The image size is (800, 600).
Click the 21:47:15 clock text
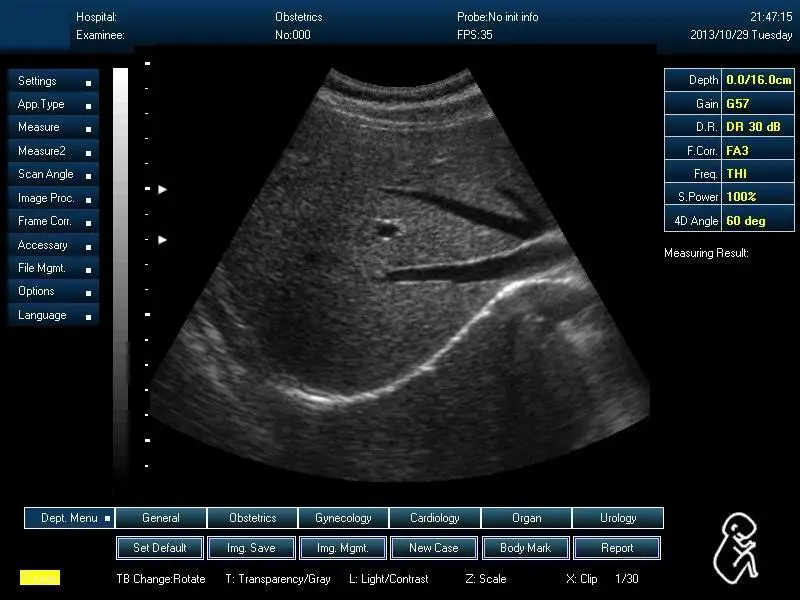click(771, 17)
